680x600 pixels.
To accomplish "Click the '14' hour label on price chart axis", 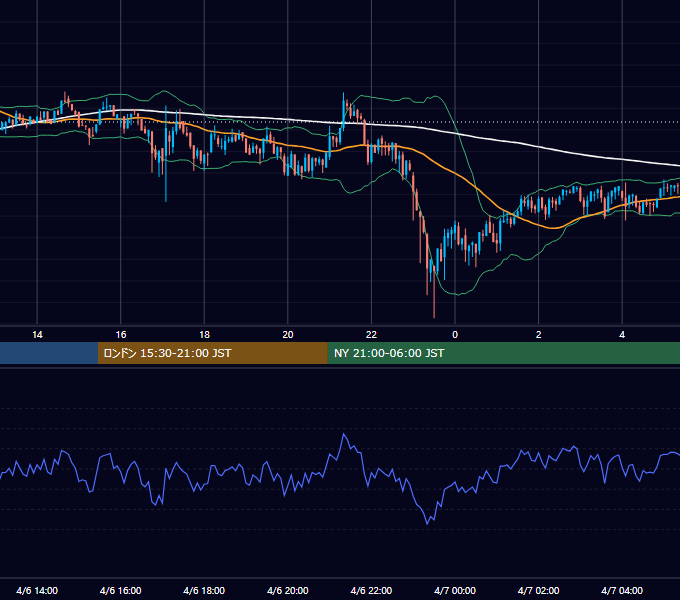I will click(x=37, y=335).
